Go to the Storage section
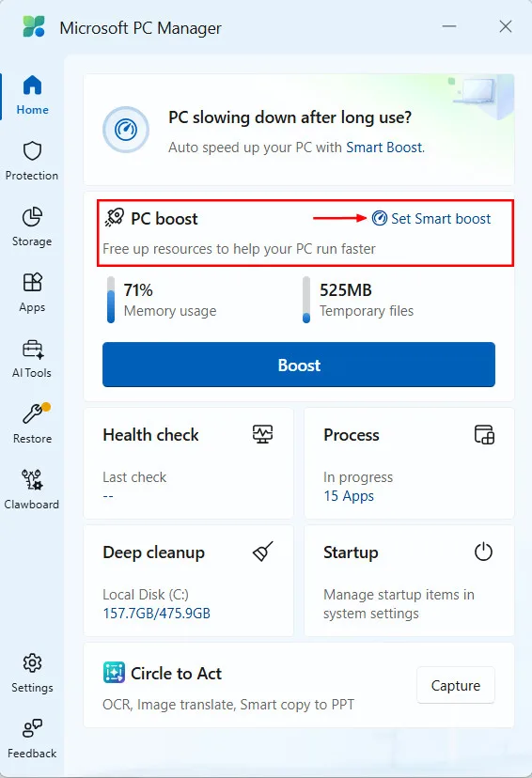 pos(32,227)
